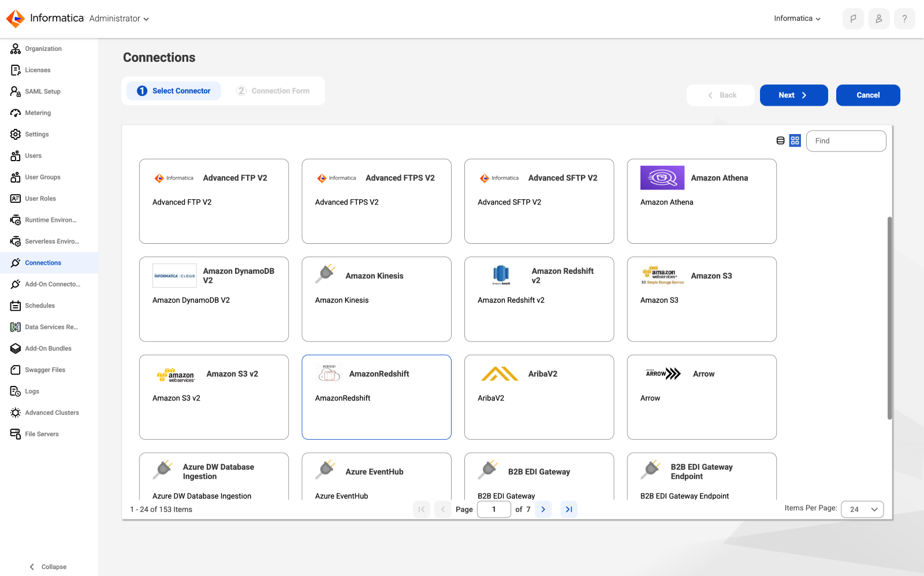Open Serverless Environments menu item
This screenshot has height=576, width=924.
tap(49, 241)
